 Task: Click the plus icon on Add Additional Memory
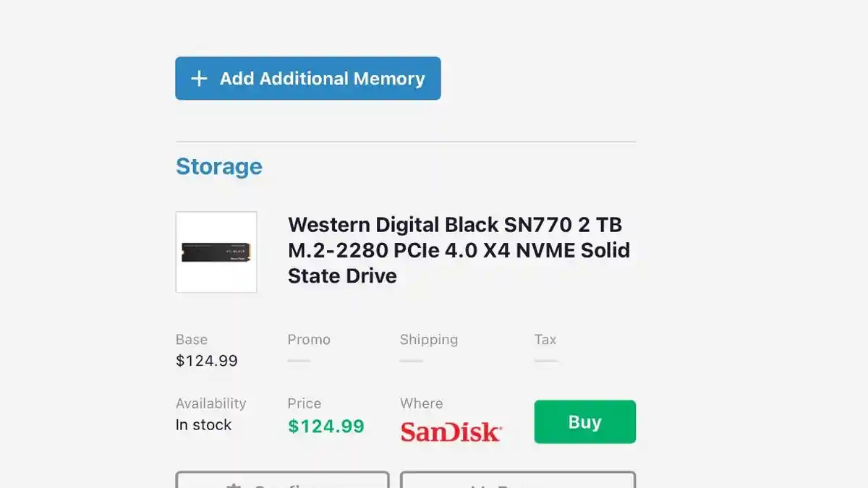199,79
